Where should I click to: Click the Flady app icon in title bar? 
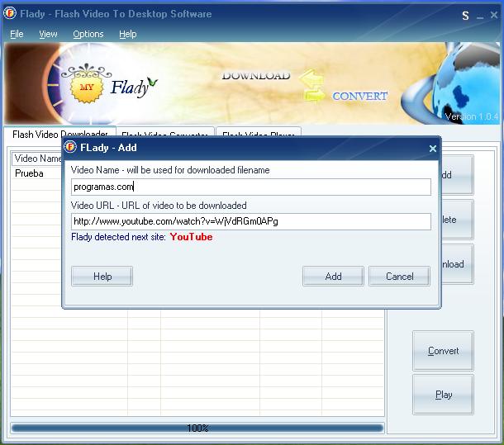[10, 13]
